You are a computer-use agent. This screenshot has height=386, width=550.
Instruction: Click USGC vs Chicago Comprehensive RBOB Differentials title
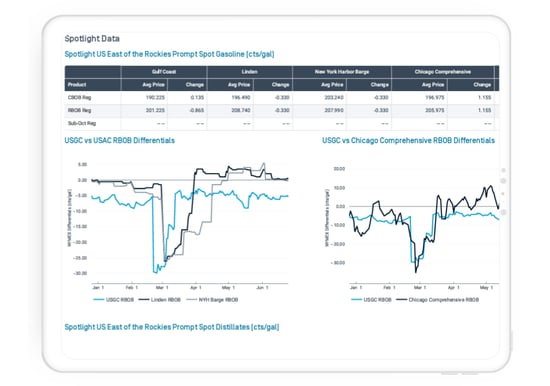coord(409,140)
